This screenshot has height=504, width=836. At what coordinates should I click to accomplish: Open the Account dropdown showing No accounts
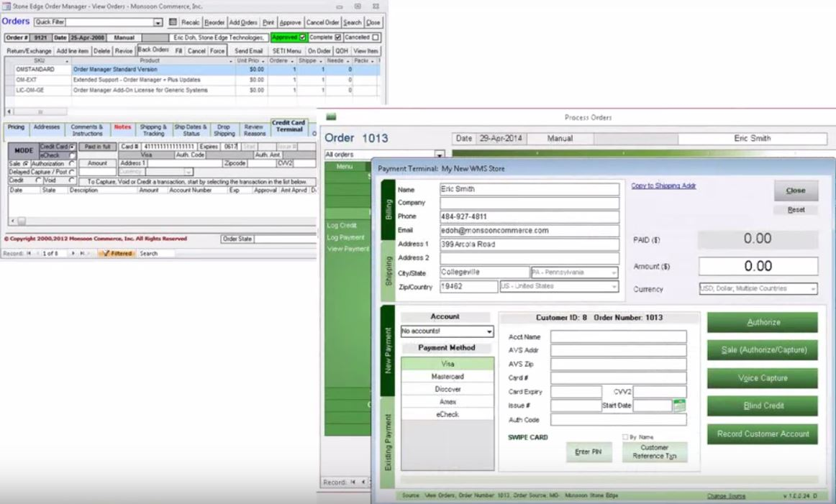(490, 331)
